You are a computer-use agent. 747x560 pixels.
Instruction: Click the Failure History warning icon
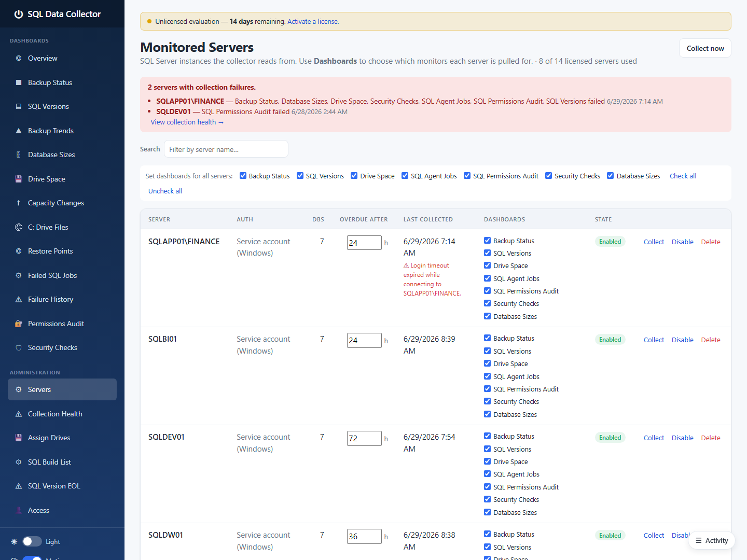click(19, 300)
